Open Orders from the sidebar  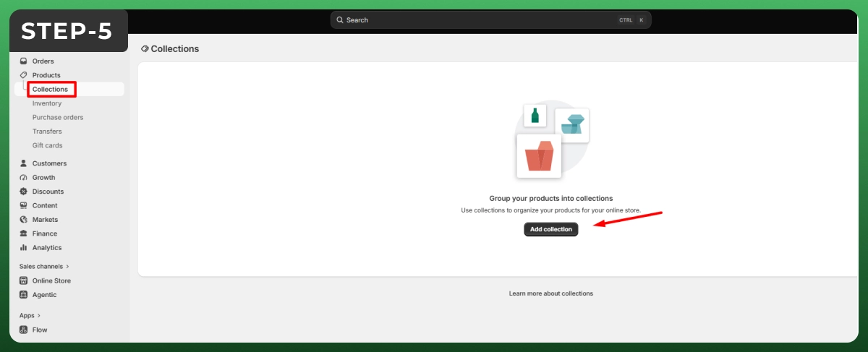(x=43, y=61)
